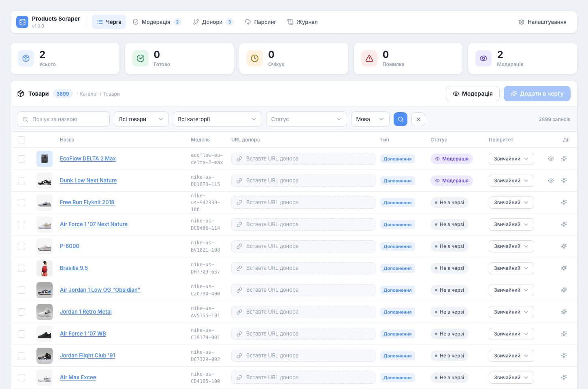588x389 pixels.
Task: Click the waiting clock icon
Action: click(x=255, y=58)
